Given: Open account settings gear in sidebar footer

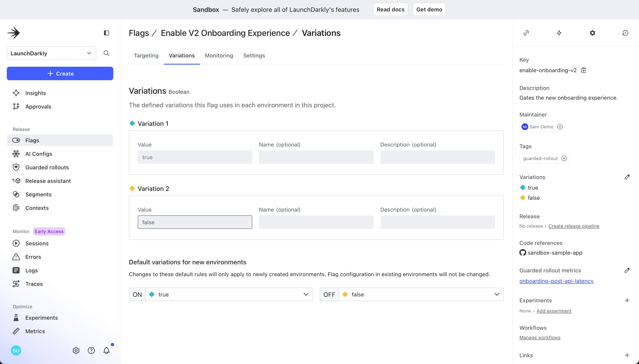Looking at the screenshot, I should pyautogui.click(x=76, y=350).
